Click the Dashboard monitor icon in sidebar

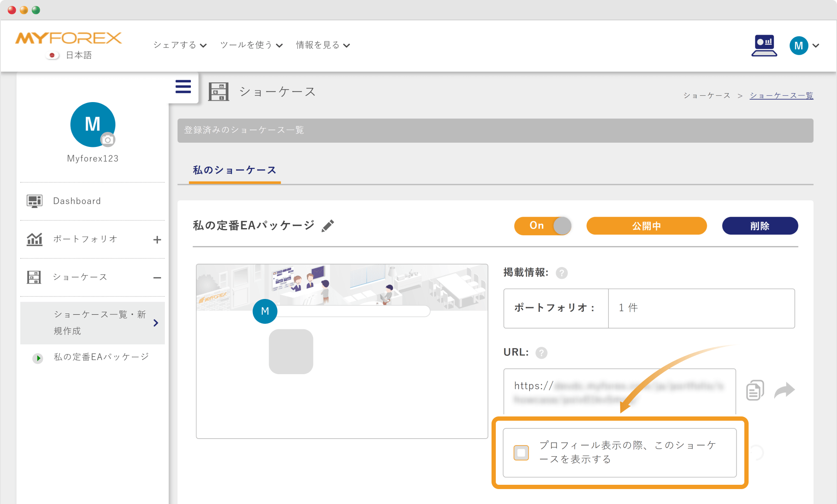pyautogui.click(x=35, y=200)
